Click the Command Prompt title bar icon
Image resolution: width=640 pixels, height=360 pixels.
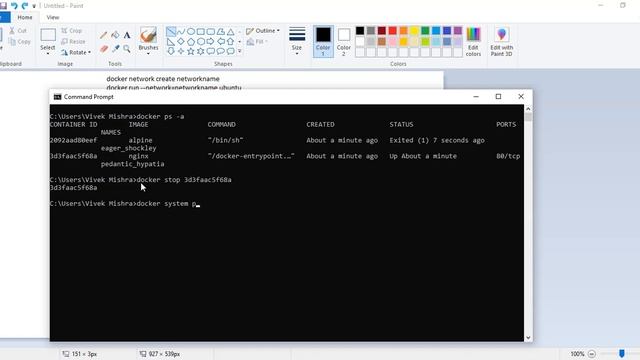(x=58, y=97)
